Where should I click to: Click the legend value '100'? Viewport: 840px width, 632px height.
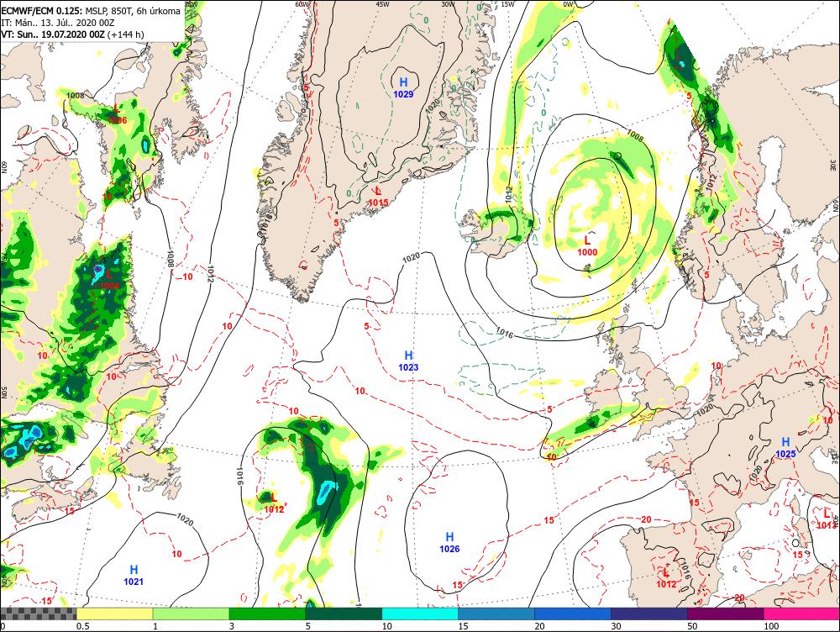coord(771,626)
